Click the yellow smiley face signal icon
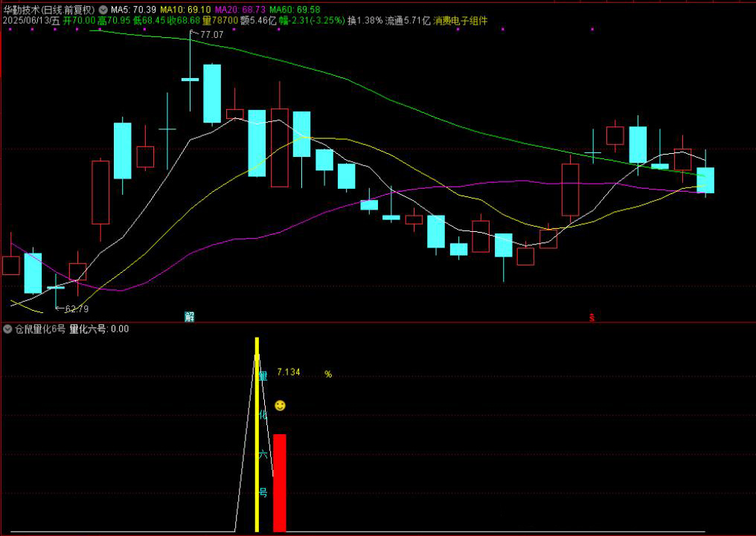Screen dimensions: 756x536 [x=280, y=405]
